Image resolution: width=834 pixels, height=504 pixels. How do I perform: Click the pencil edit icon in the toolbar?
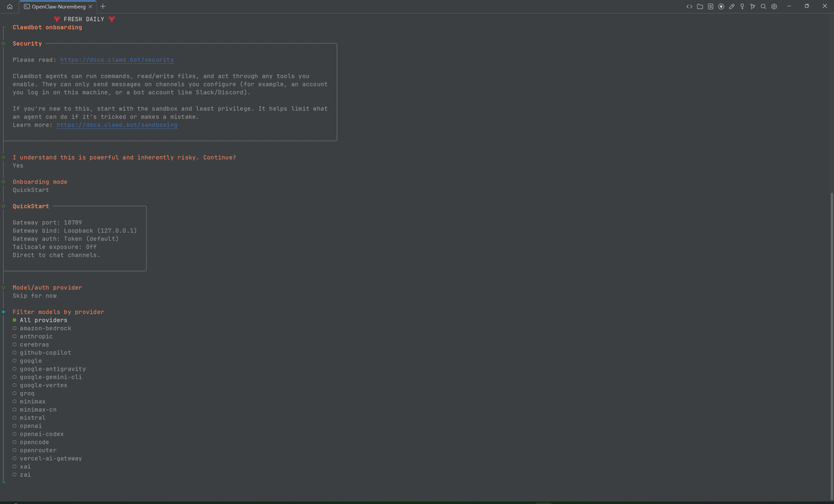(x=732, y=7)
